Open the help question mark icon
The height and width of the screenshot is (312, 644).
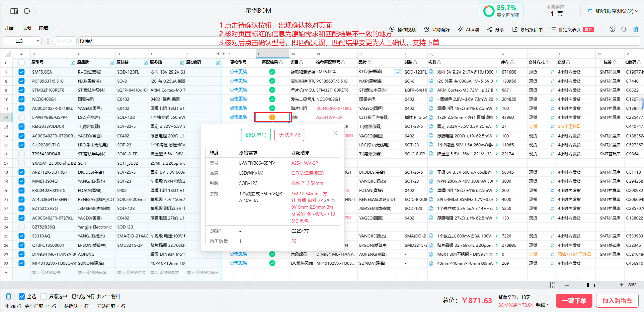coord(612,29)
